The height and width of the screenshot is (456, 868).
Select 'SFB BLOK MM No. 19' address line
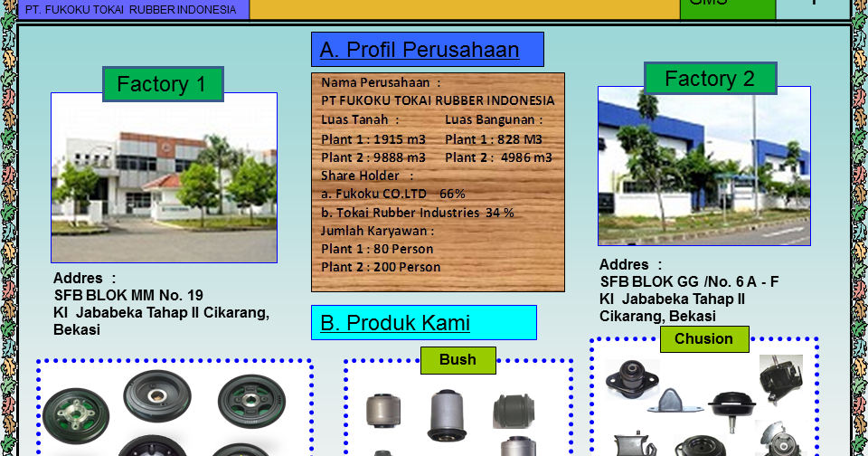(x=128, y=295)
